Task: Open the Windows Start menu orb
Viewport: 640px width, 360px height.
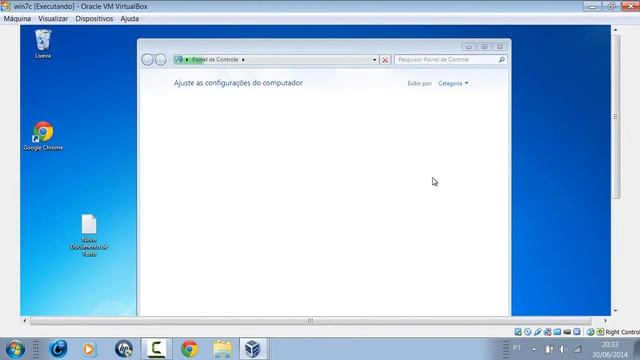Action: (x=16, y=349)
